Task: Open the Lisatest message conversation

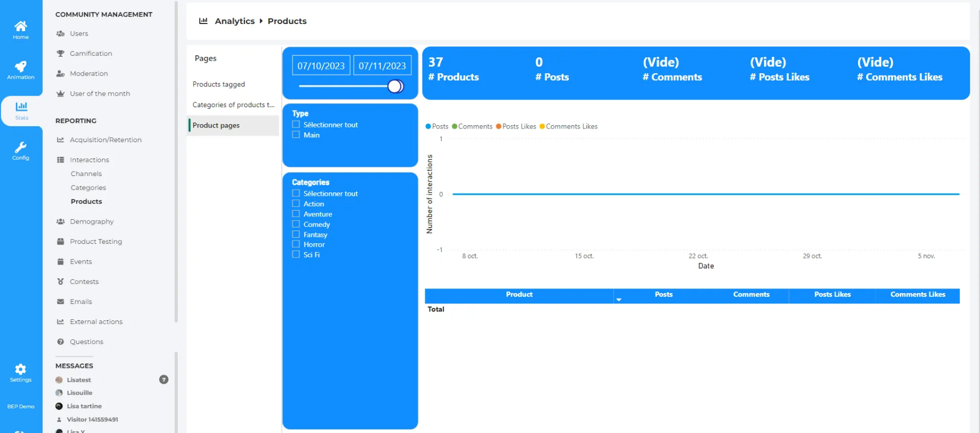Action: pyautogui.click(x=79, y=380)
